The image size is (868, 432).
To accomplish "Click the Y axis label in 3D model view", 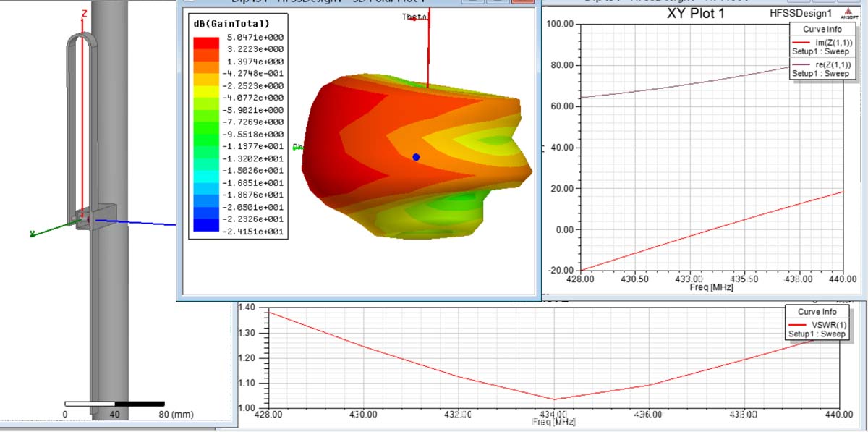I will 32,234.
